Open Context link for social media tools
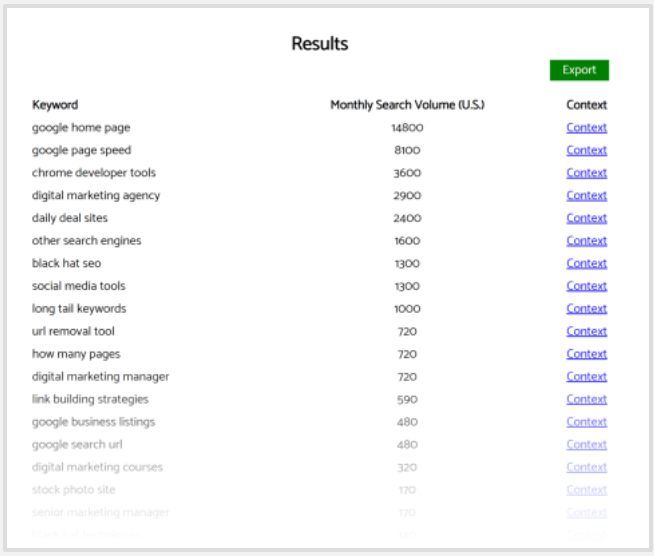654x556 pixels. 586,286
